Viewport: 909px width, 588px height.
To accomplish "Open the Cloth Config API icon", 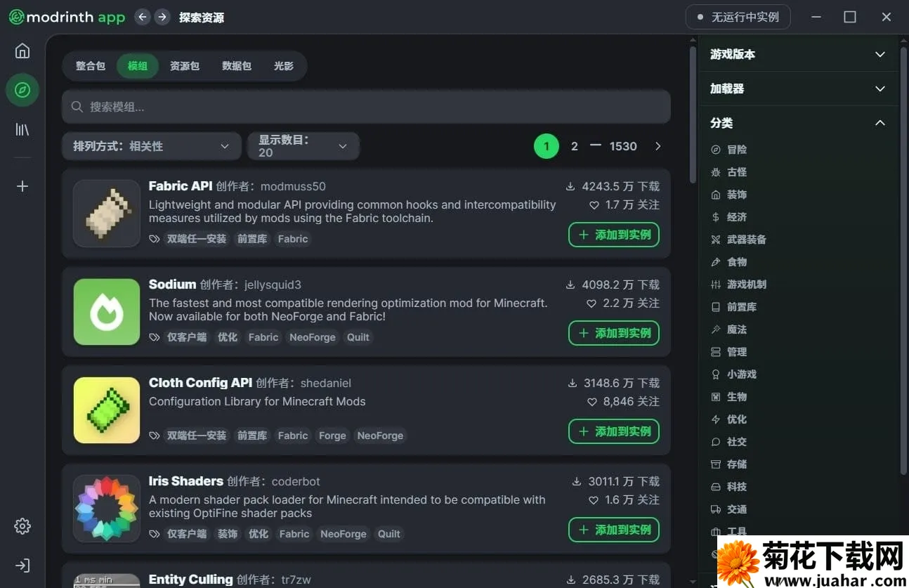I will coord(107,410).
